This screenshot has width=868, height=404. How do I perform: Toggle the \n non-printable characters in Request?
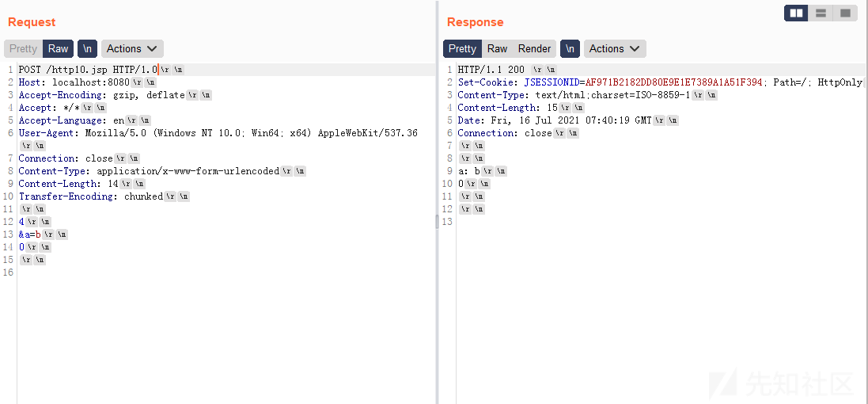coord(88,49)
